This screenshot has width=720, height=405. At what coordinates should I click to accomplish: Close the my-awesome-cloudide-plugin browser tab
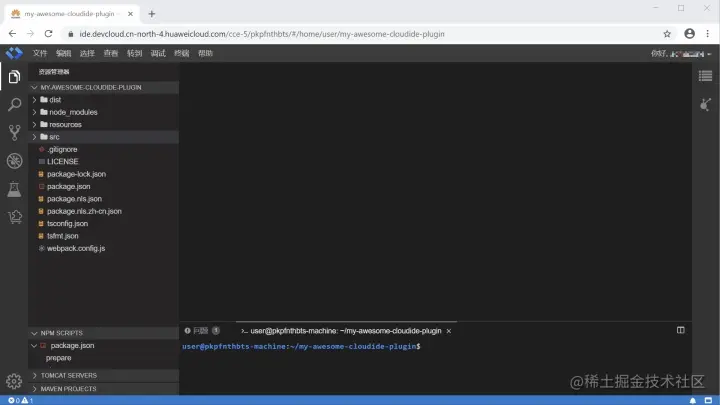130,14
